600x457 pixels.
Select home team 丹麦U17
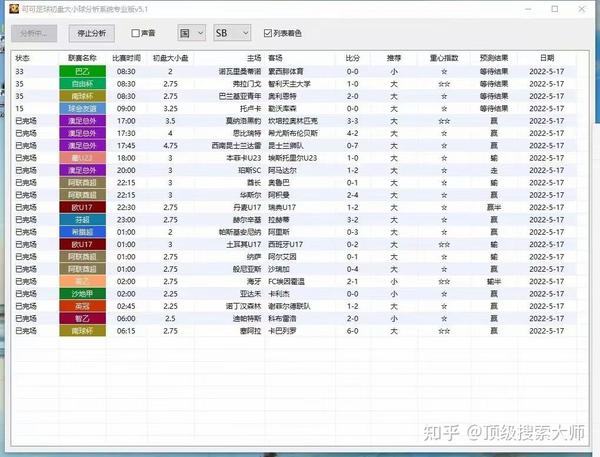(247, 207)
